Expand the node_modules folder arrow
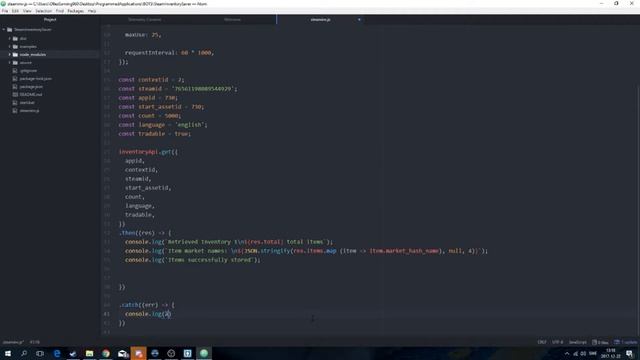Viewport: 640px width, 360px height. tap(9, 54)
